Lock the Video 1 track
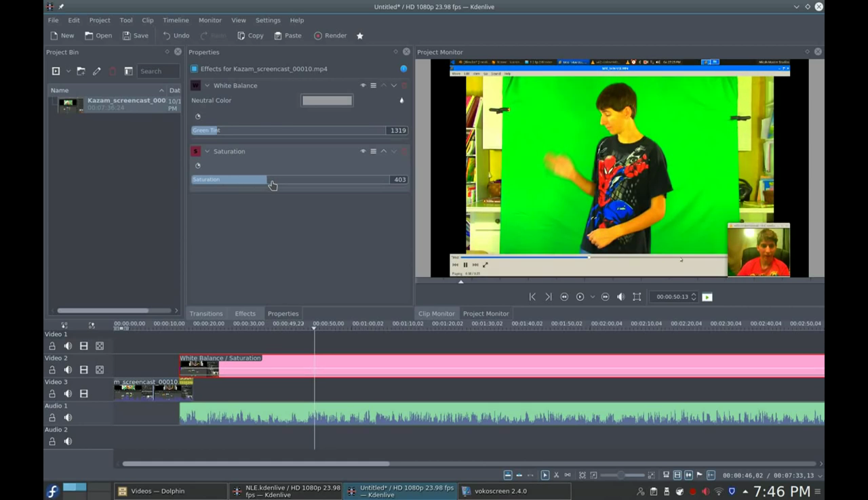 52,346
